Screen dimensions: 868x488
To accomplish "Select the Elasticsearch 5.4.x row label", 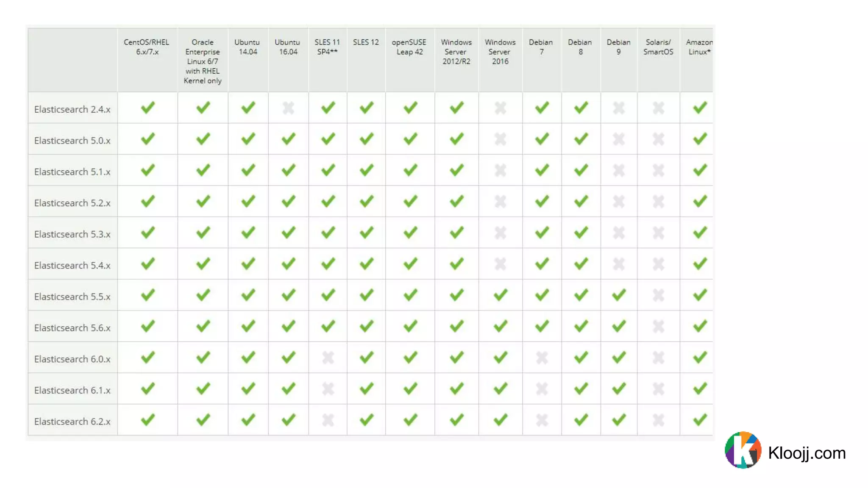I will click(x=72, y=266).
